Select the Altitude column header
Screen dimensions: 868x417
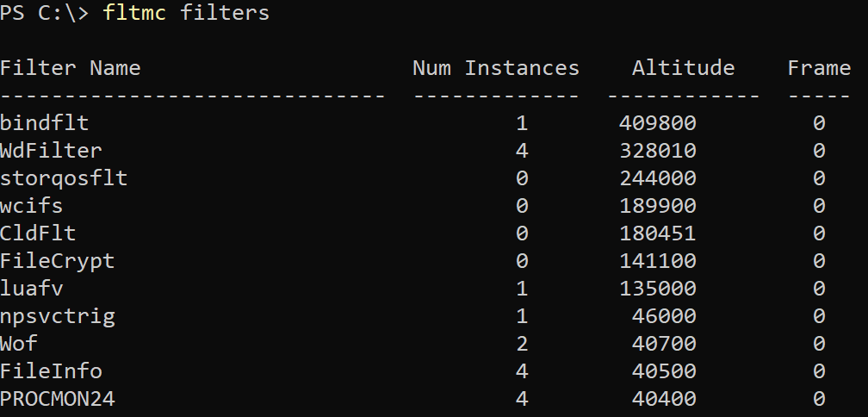[x=683, y=68]
